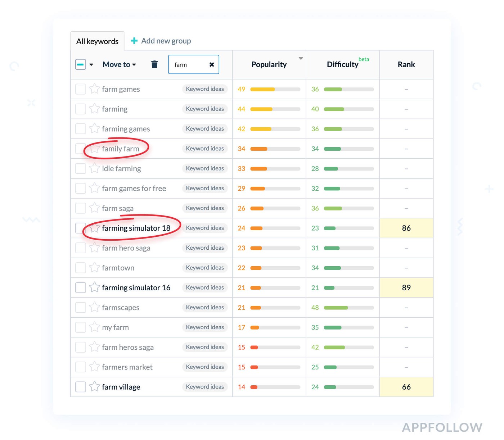This screenshot has height=440, width=504.
Task: Sort by Popularity using the arrow
Action: pyautogui.click(x=301, y=58)
